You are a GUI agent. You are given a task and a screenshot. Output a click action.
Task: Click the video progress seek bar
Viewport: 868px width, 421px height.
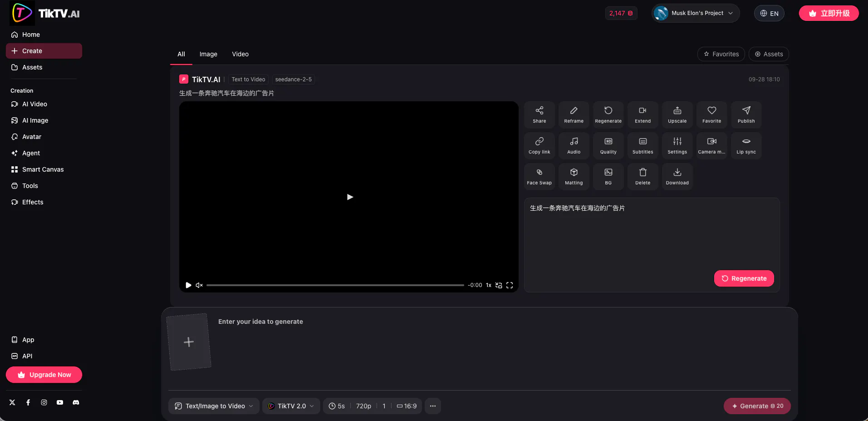335,285
